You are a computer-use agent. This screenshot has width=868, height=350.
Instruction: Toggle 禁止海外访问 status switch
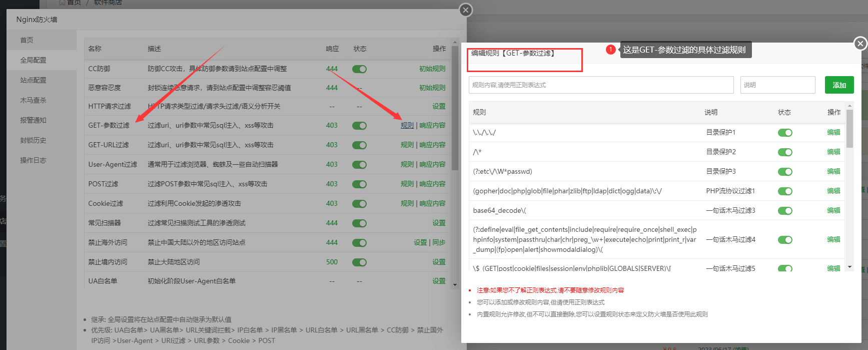[359, 243]
